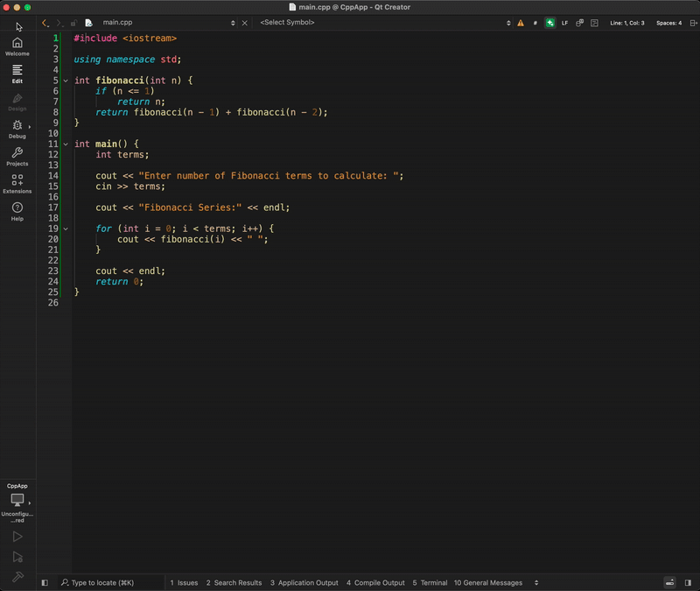This screenshot has width=700, height=591.
Task: Start debugging via the debug-run icon
Action: [17, 555]
